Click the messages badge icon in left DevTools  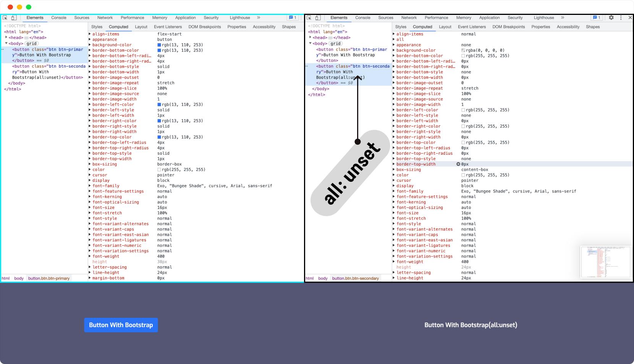click(x=293, y=18)
